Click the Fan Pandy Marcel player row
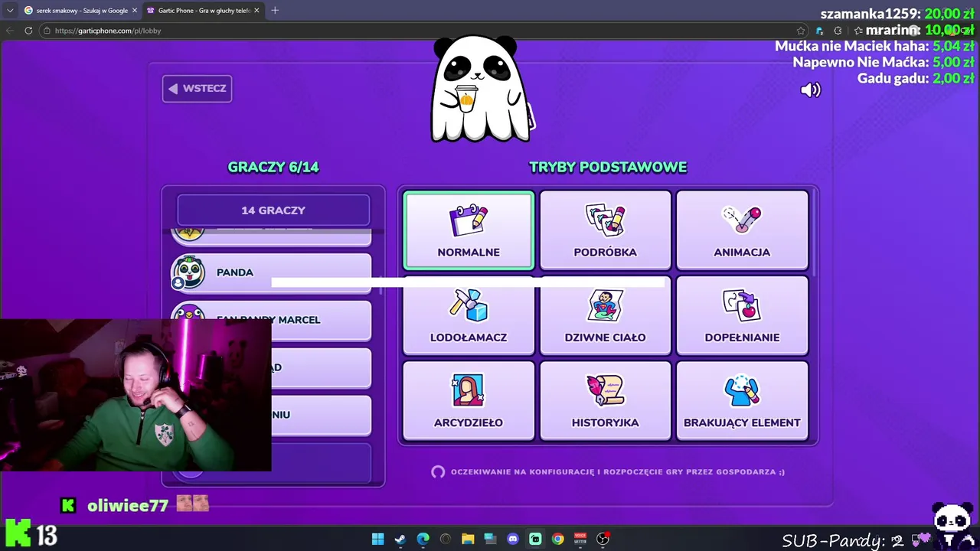This screenshot has width=980, height=551. coord(271,320)
